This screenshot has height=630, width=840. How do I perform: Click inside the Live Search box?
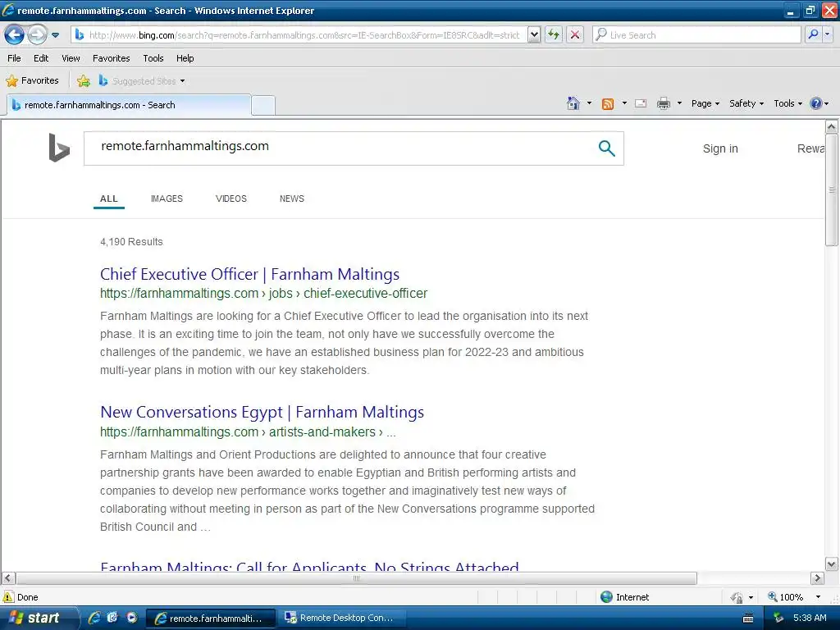click(697, 34)
